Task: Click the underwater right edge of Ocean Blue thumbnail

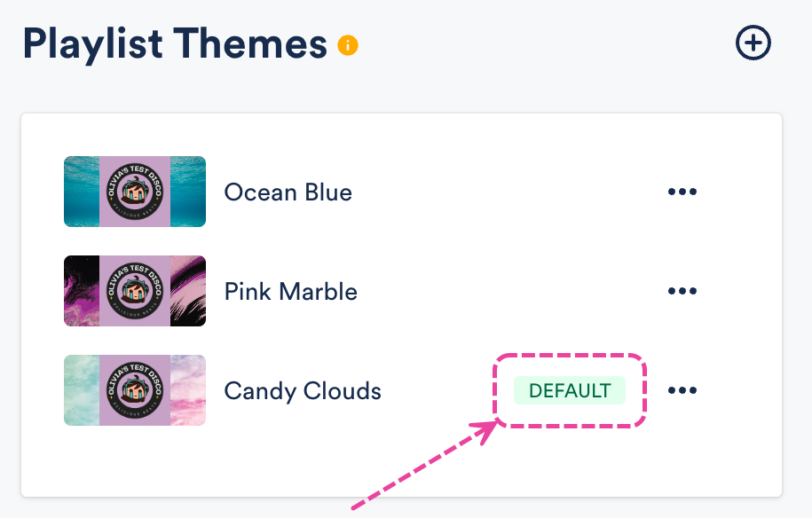Action: (188, 192)
